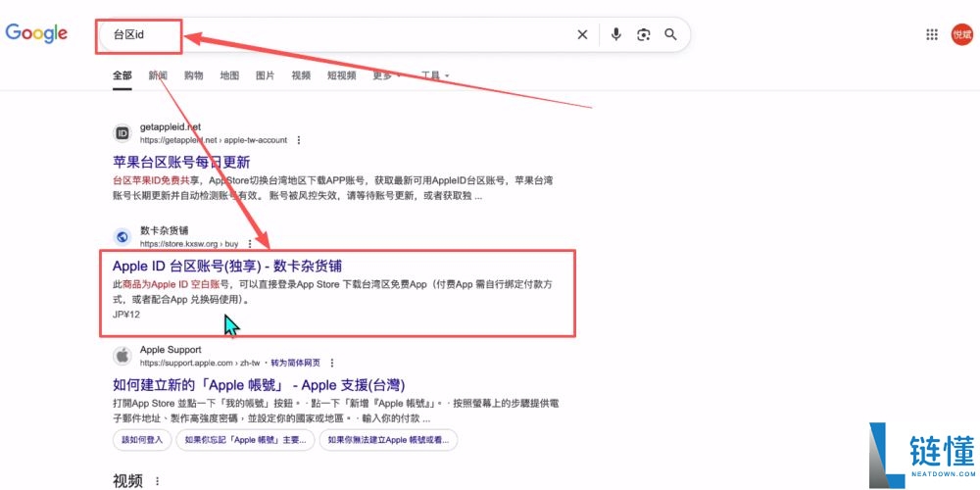Open the three-dot menu beside support.apple.com URL
Viewport: 980px width, 490px height.
pos(332,363)
